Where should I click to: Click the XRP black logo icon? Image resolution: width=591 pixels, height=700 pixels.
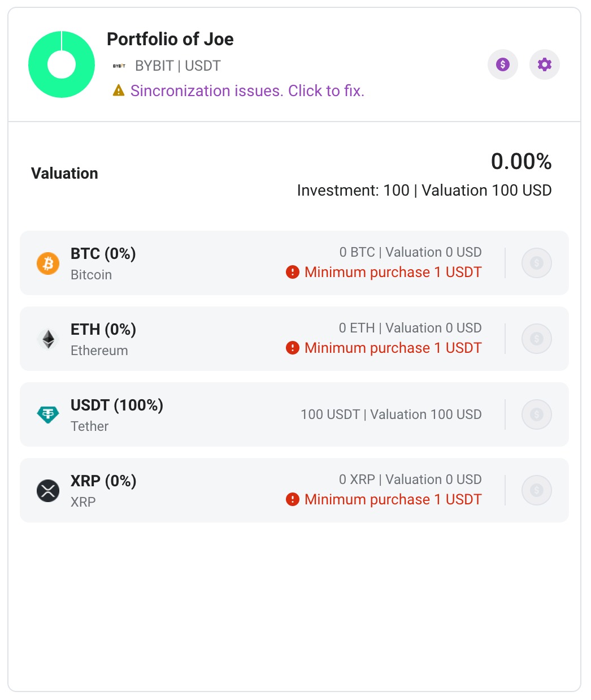[x=48, y=491]
